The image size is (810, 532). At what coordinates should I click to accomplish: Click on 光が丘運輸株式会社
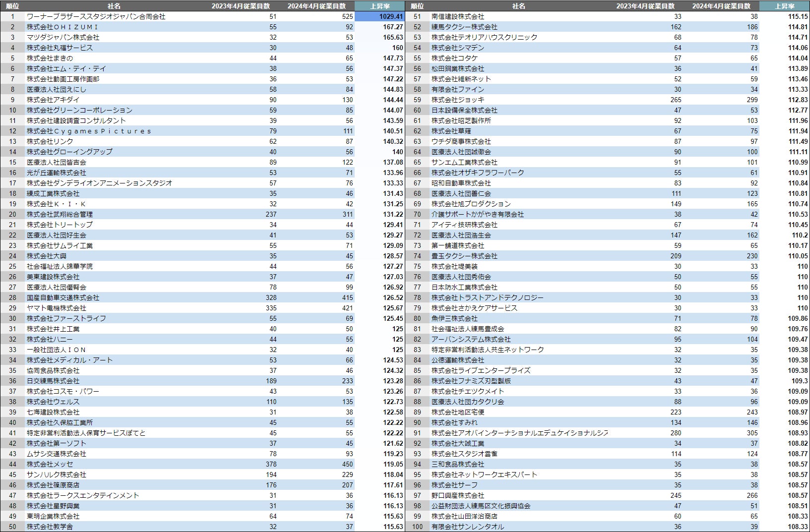[x=57, y=173]
